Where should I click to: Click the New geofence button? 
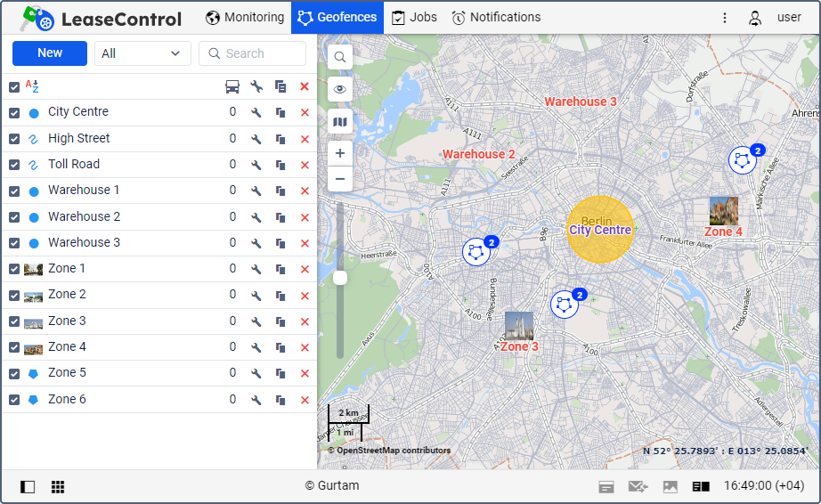point(50,53)
